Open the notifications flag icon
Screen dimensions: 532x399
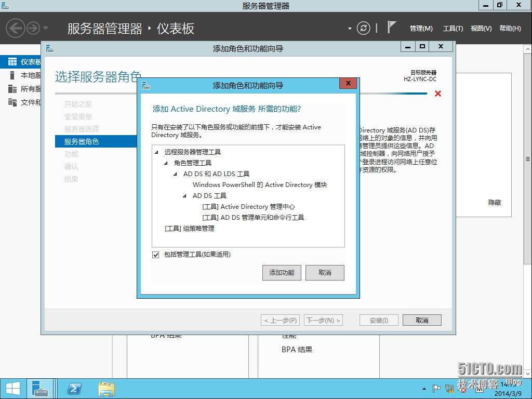coord(392,27)
